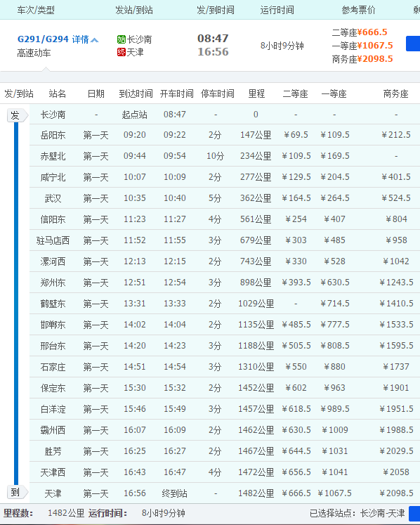This screenshot has width=420, height=525.
Task: Click the 起点站 label in 长沙南 row
Action: tap(135, 115)
